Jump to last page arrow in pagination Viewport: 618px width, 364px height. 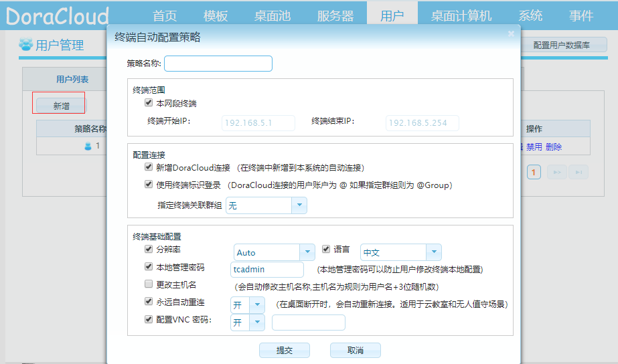[x=578, y=172]
